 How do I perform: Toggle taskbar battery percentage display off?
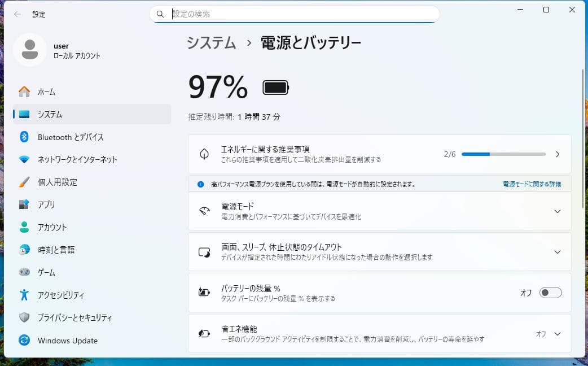(x=550, y=293)
